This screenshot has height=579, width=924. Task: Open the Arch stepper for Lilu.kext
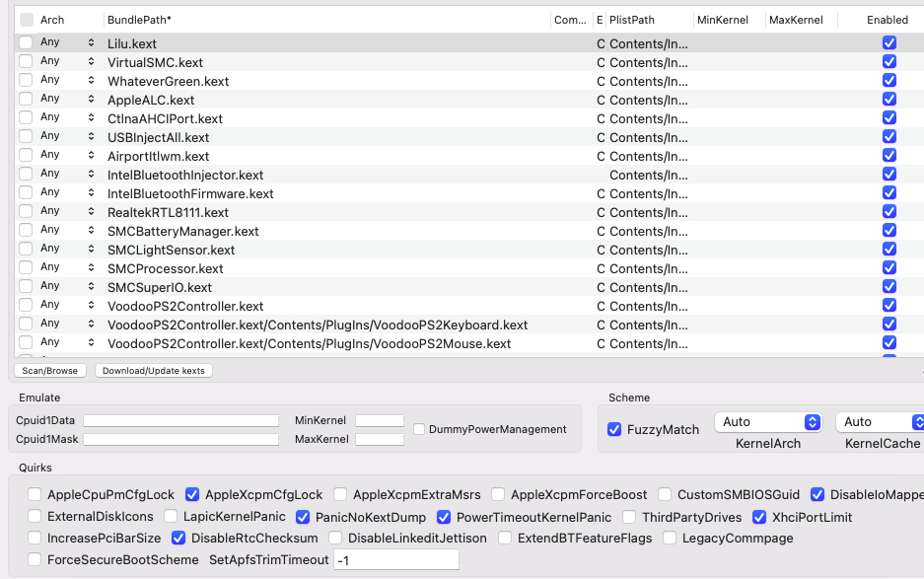point(91,42)
